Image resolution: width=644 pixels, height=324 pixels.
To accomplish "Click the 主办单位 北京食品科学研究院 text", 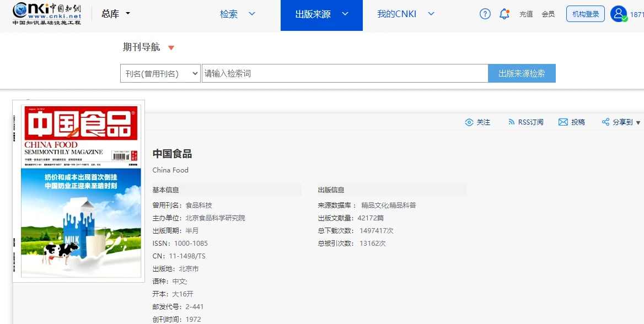I will 199,218.
